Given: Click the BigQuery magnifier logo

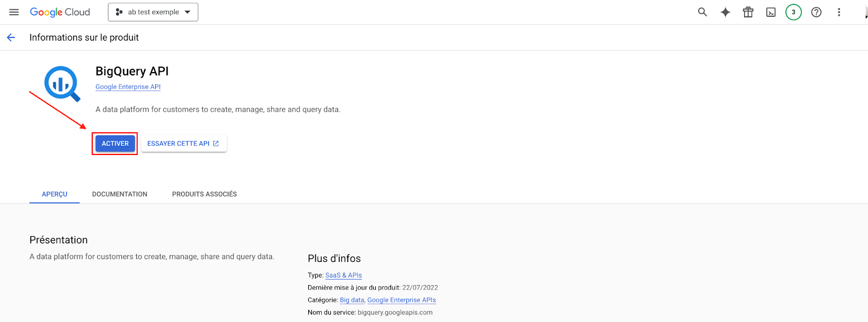Looking at the screenshot, I should tap(62, 84).
